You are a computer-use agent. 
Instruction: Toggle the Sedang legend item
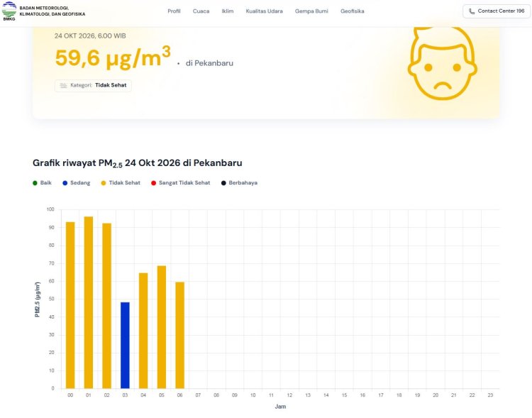(77, 183)
